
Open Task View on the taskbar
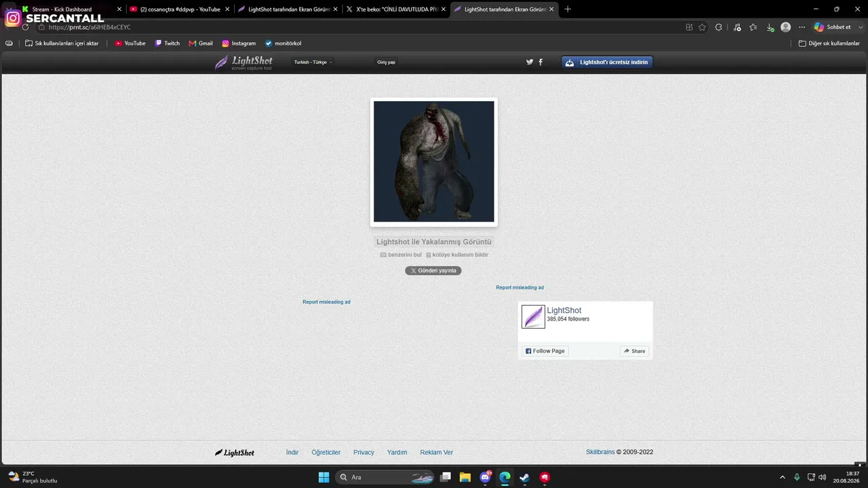[x=446, y=477]
